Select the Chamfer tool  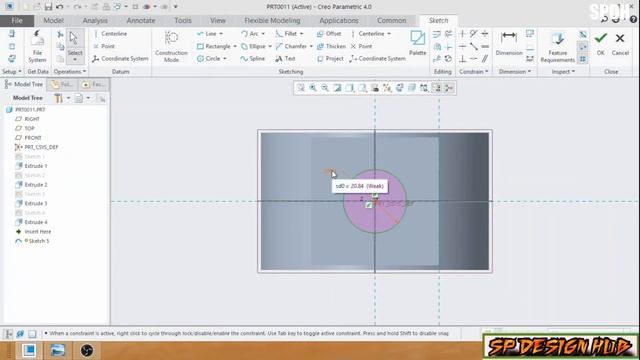pyautogui.click(x=291, y=46)
